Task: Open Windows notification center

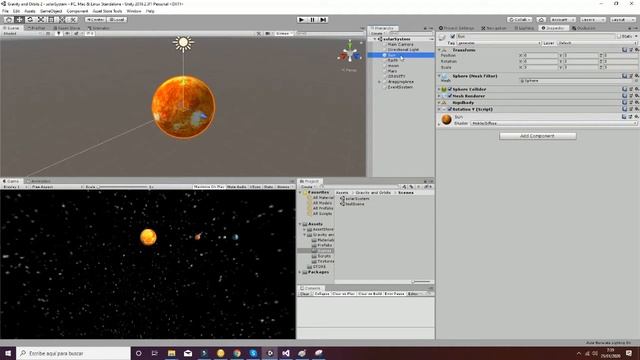Action: [x=629, y=353]
